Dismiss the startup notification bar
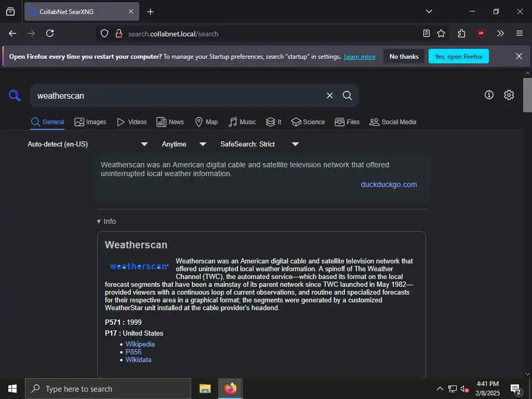Viewport: 532px width, 399px height. (519, 56)
